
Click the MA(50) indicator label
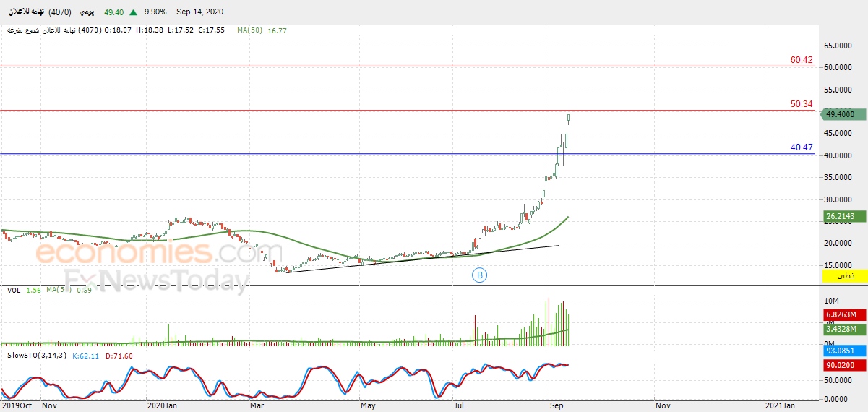click(249, 30)
